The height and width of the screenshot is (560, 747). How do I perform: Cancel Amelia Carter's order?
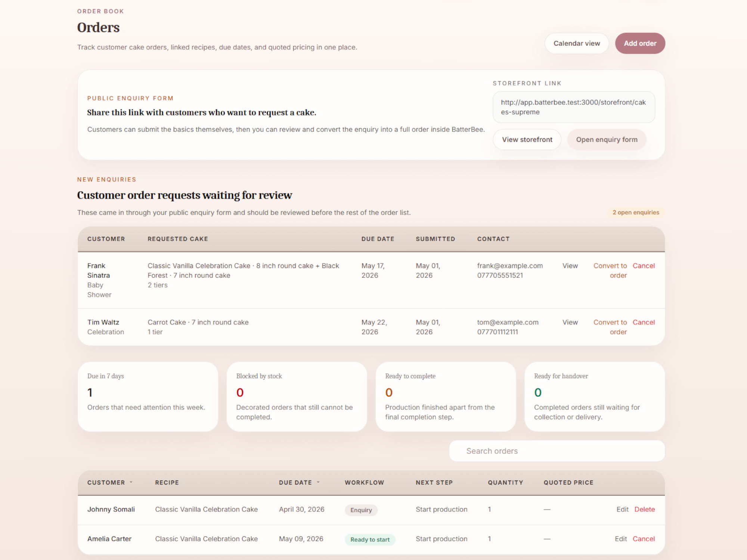(x=644, y=539)
